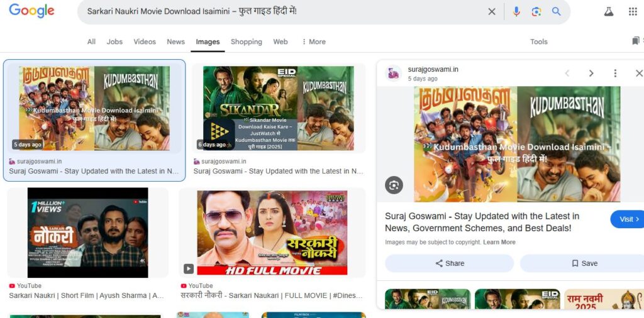The width and height of the screenshot is (644, 318).
Task: Open the Kudumbasthan Movie Download thumbnail
Action: pos(94,108)
